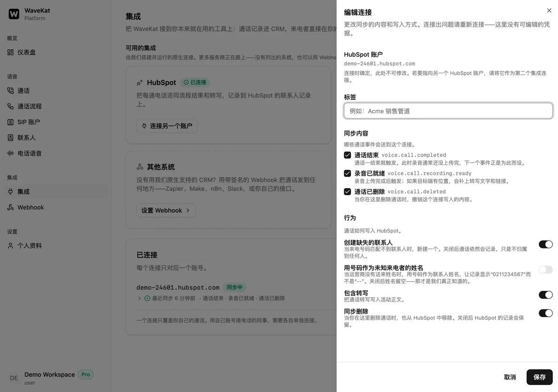
Task: Click the 保存 button
Action: pos(539,377)
